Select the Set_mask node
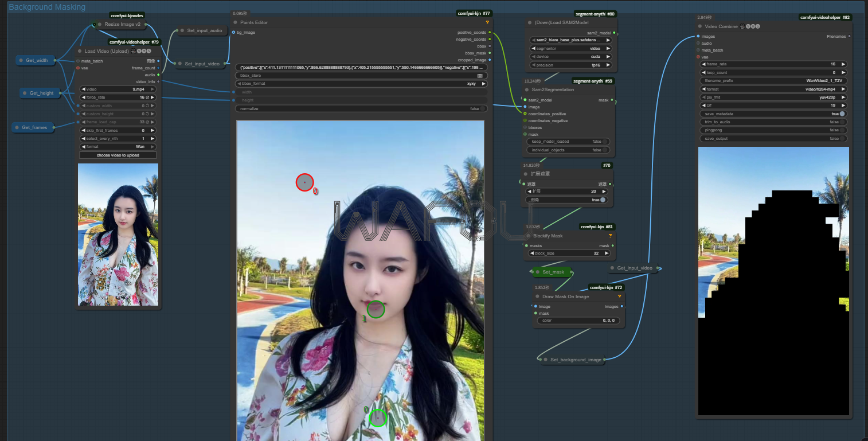Image resolution: width=868 pixels, height=441 pixels. [553, 272]
